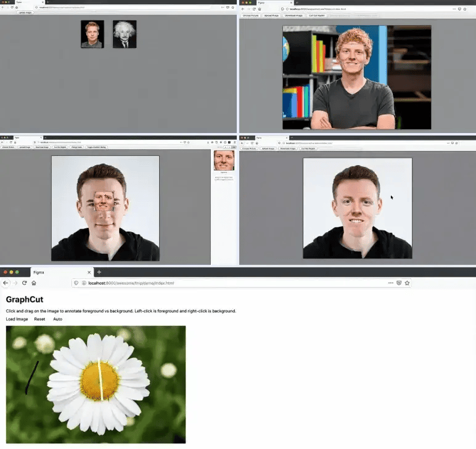This screenshot has height=449, width=476.
Task: Click Upload Image in the bookshelf photo window
Action: (x=271, y=15)
